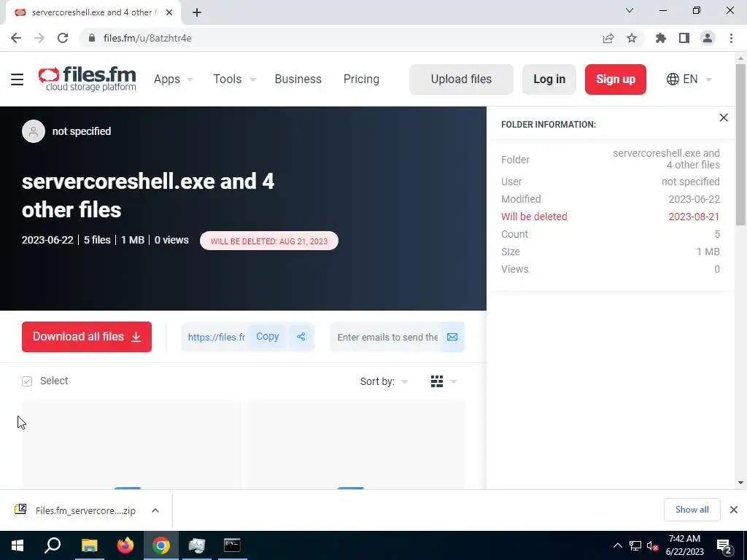
Task: Close the servercoreshell.exe tab
Action: pos(169,12)
